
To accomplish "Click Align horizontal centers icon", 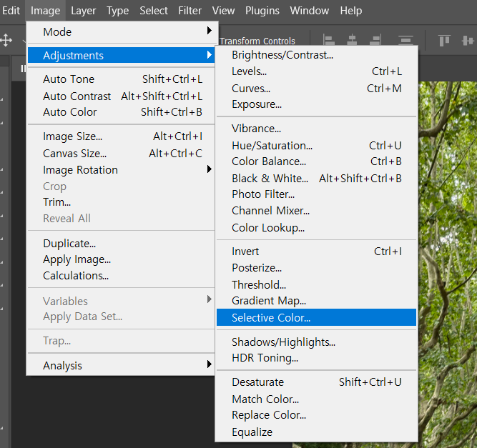I will click(x=352, y=40).
